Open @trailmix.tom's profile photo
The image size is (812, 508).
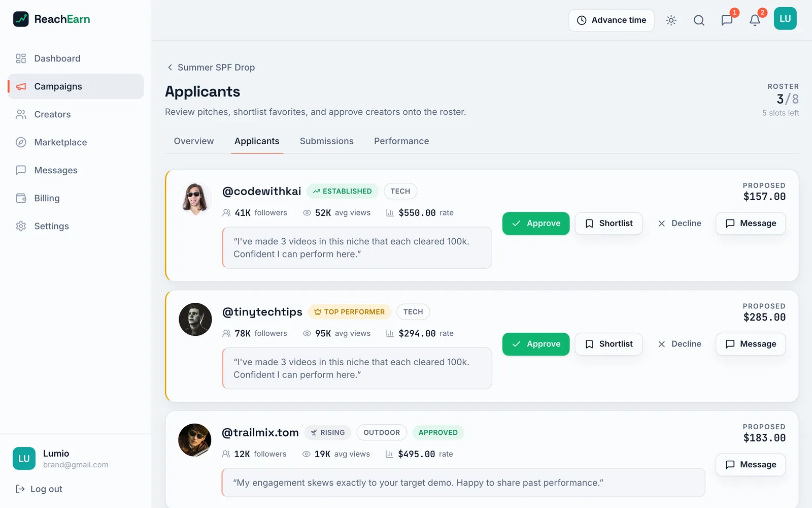click(x=195, y=440)
